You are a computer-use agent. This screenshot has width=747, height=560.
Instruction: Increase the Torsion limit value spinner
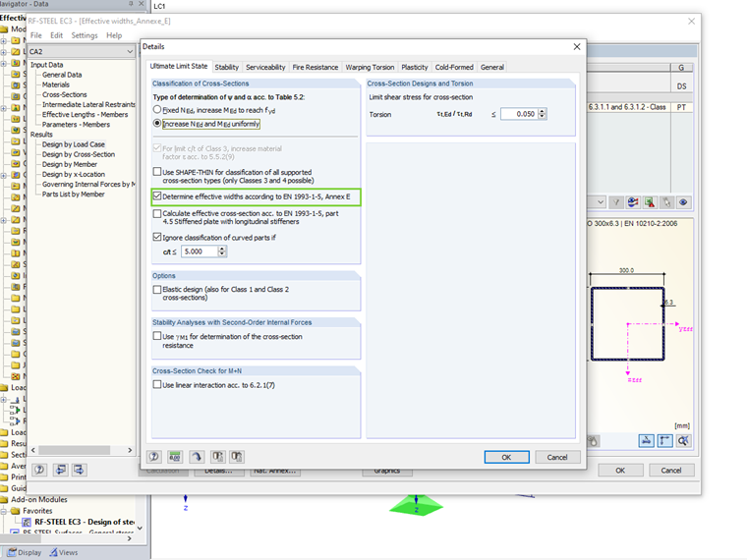(543, 111)
